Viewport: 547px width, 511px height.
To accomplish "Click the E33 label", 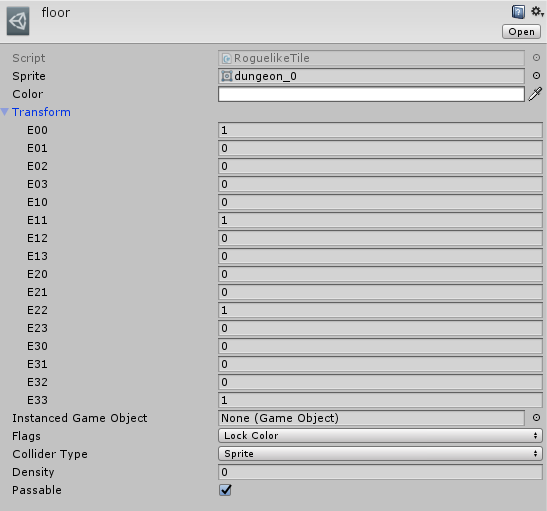I will click(37, 400).
